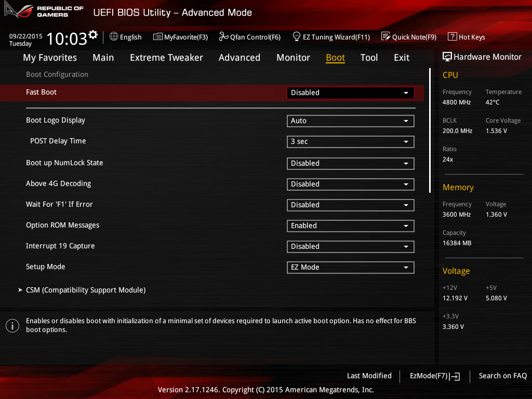Viewport: 532px width, 399px height.
Task: Click the BCLK value 200.0 MHz
Action: [x=457, y=131]
